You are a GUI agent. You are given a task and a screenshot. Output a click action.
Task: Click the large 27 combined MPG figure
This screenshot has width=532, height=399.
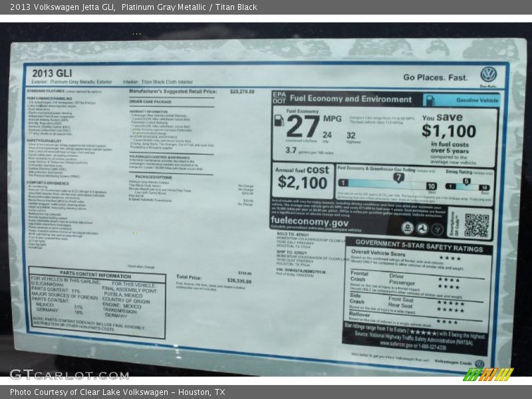coord(303,126)
